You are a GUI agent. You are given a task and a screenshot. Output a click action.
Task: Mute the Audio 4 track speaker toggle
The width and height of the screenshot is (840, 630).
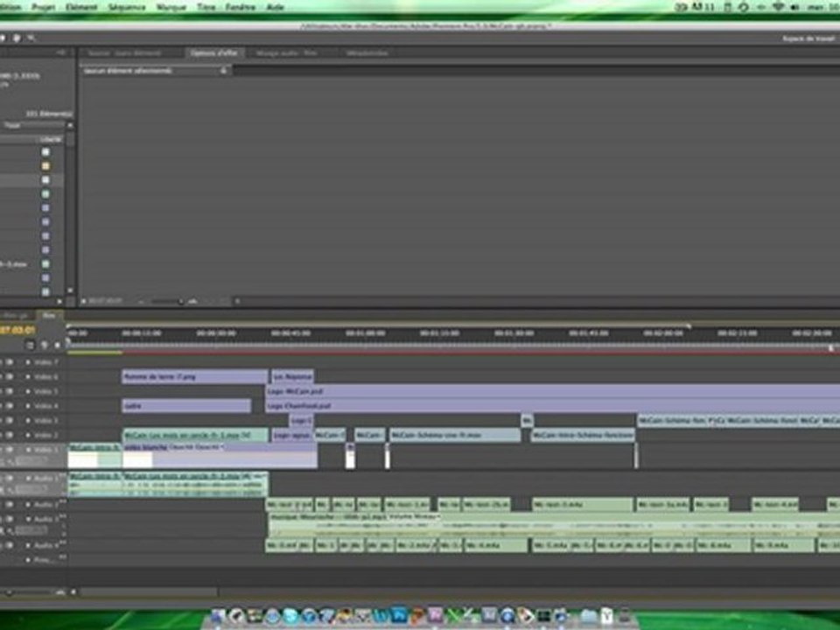[10, 545]
